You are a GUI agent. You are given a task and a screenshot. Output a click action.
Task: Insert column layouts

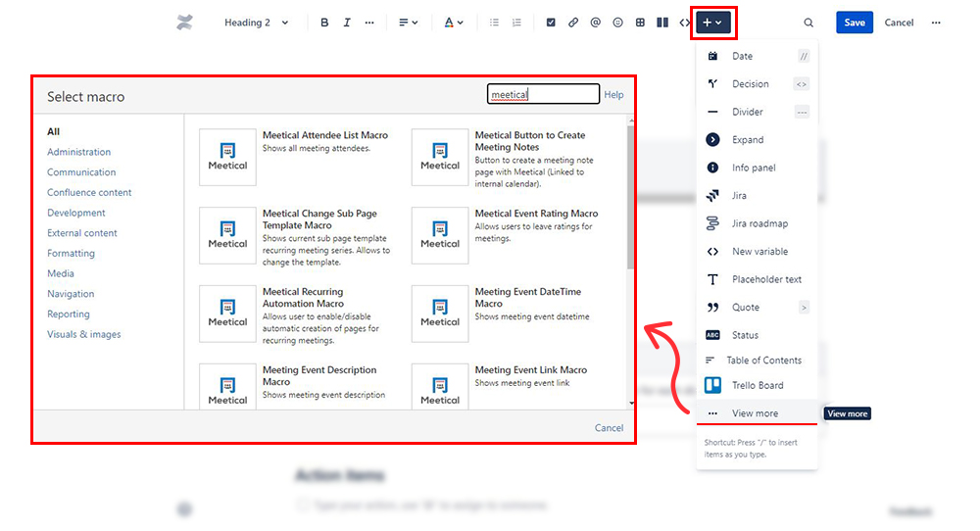tap(662, 23)
